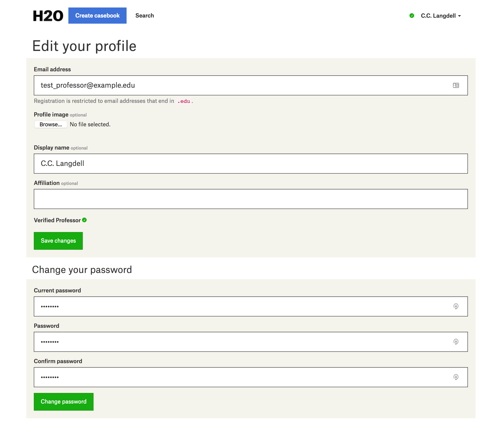Click the '.edu' code text in the hint

click(184, 101)
